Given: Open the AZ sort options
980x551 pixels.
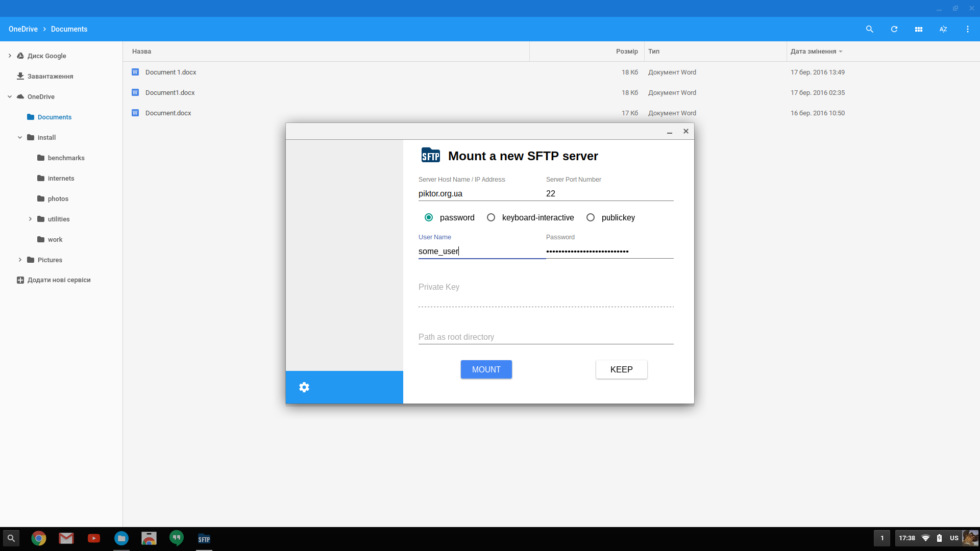Looking at the screenshot, I should coord(943,29).
